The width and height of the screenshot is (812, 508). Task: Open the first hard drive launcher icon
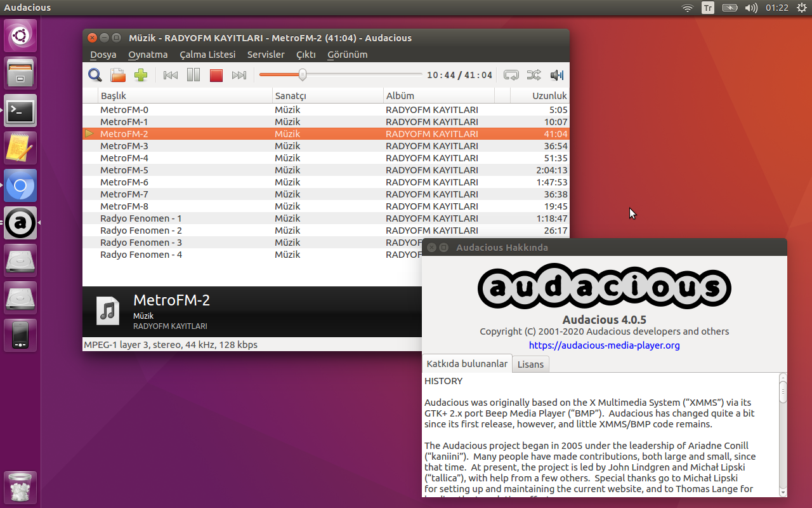point(20,260)
